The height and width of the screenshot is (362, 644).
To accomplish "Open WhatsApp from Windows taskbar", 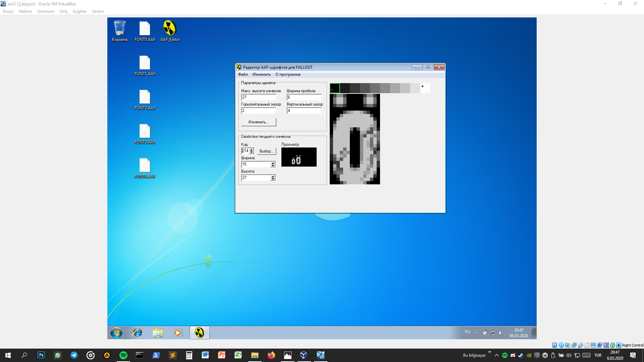I will [58, 355].
